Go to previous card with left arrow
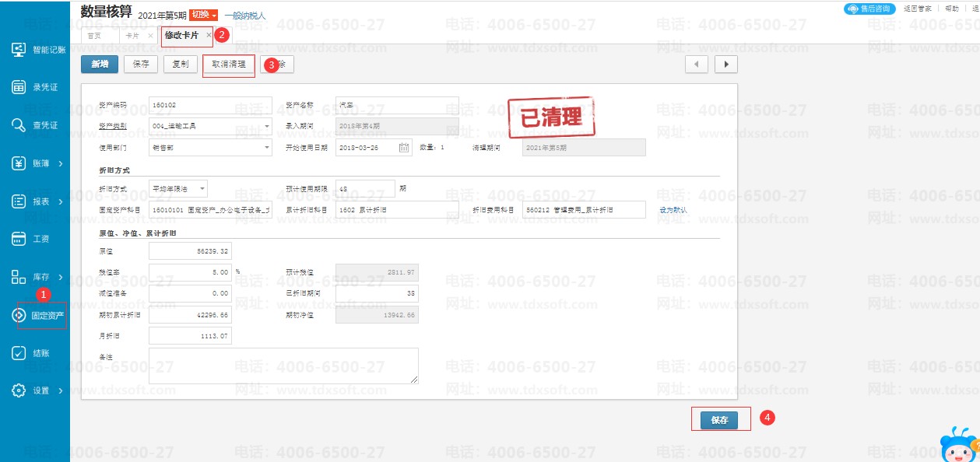980x462 pixels. coord(696,64)
